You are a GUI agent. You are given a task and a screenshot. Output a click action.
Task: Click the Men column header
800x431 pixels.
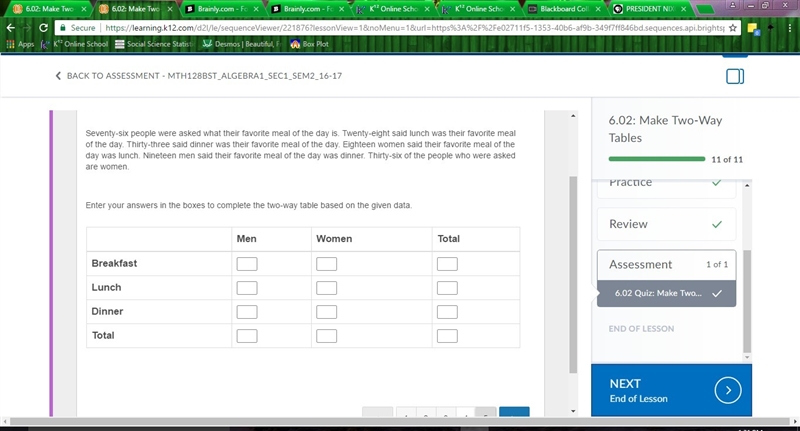click(246, 239)
